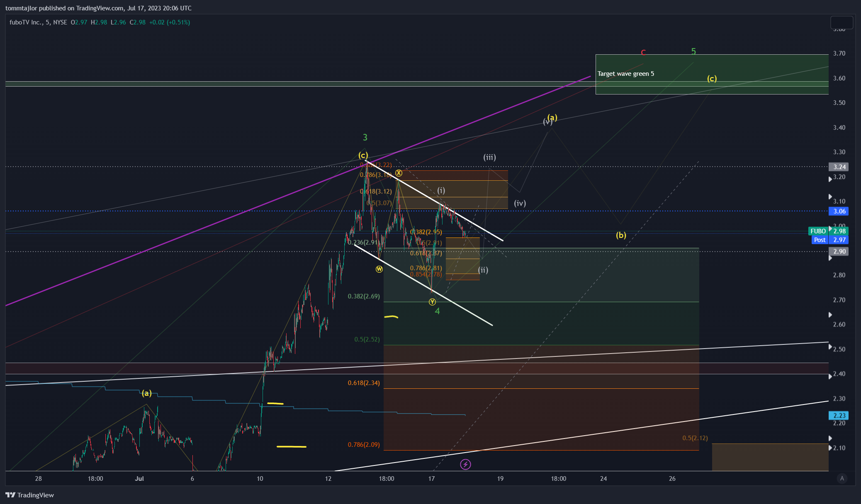Click the 0.786(2.09) Fibonacci label
The height and width of the screenshot is (504, 861).
[364, 445]
